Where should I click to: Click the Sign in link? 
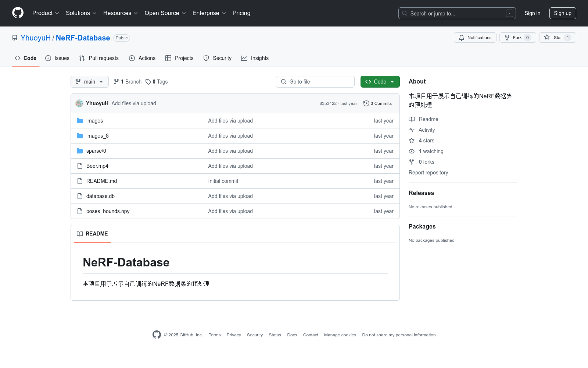533,13
